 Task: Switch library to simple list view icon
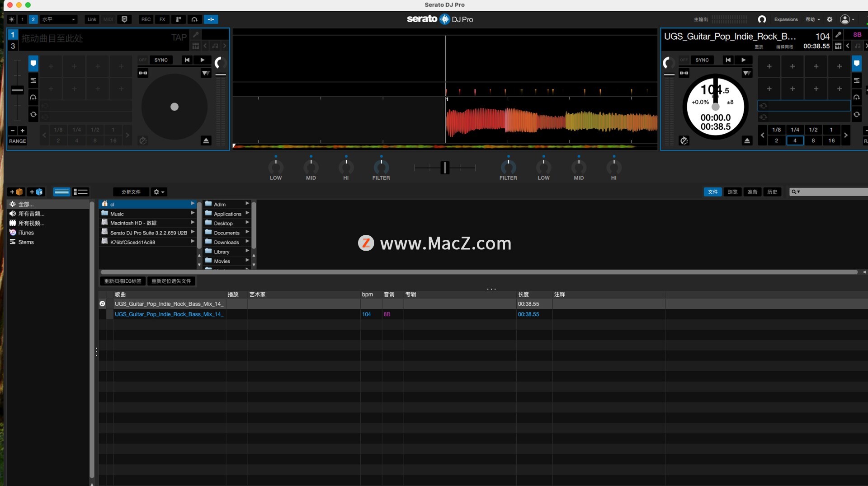(61, 192)
